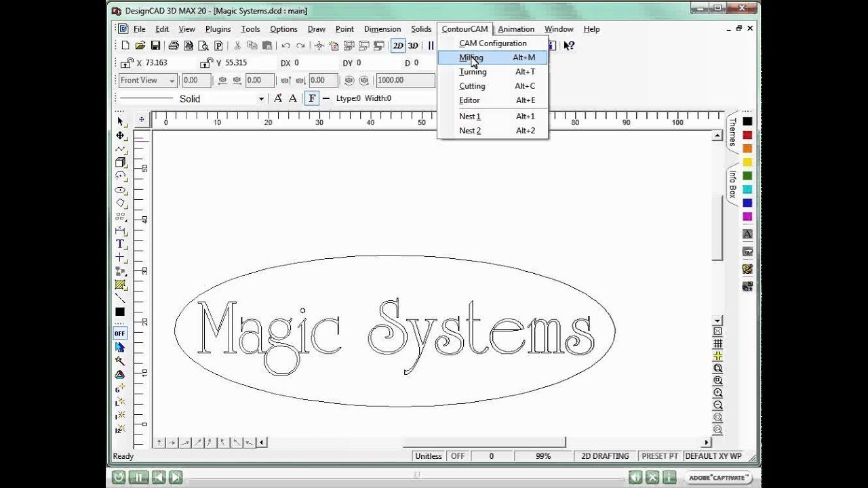Click the Redo arrow icon
The width and height of the screenshot is (868, 488).
pos(300,45)
